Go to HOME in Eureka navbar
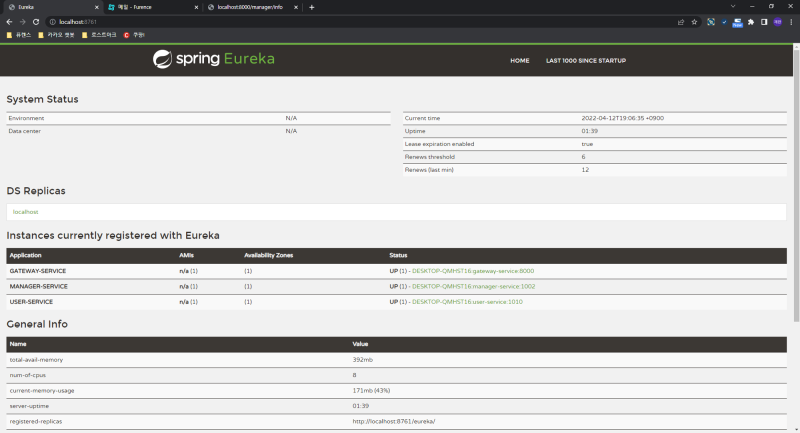Viewport: 800px width, 433px height. [519, 61]
